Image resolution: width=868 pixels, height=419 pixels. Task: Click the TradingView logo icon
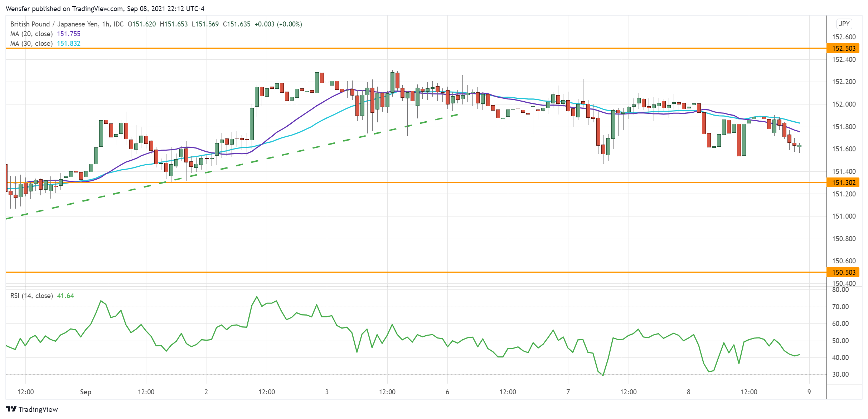tap(11, 409)
